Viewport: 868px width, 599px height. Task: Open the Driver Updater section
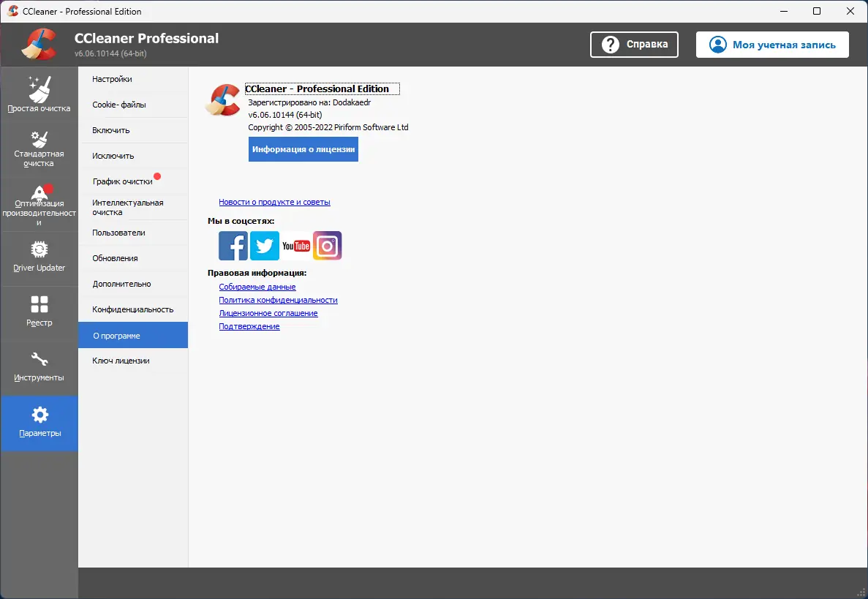pyautogui.click(x=39, y=257)
